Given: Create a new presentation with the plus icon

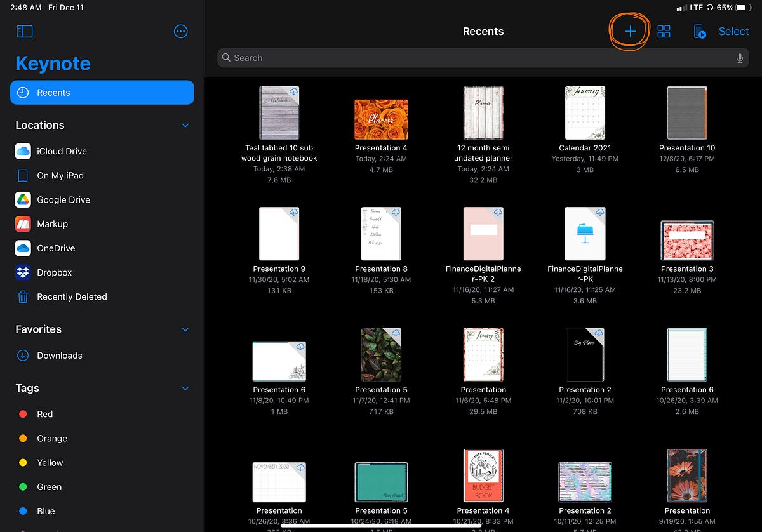Looking at the screenshot, I should [x=629, y=30].
